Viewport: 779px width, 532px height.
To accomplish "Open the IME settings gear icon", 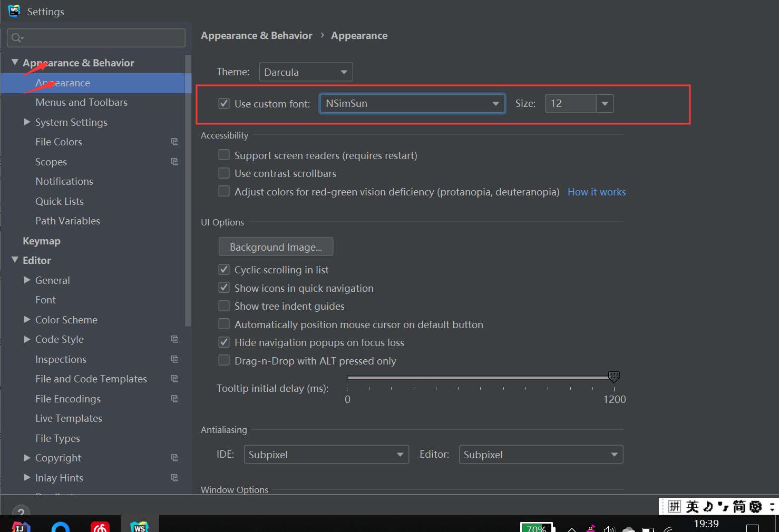I will pyautogui.click(x=756, y=507).
